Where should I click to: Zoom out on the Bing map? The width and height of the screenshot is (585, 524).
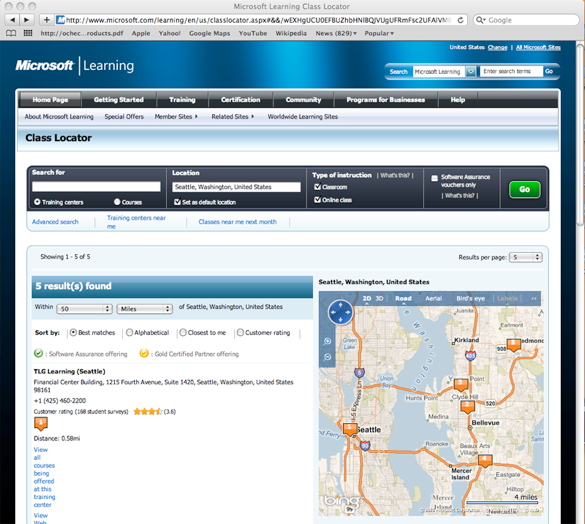click(x=327, y=357)
